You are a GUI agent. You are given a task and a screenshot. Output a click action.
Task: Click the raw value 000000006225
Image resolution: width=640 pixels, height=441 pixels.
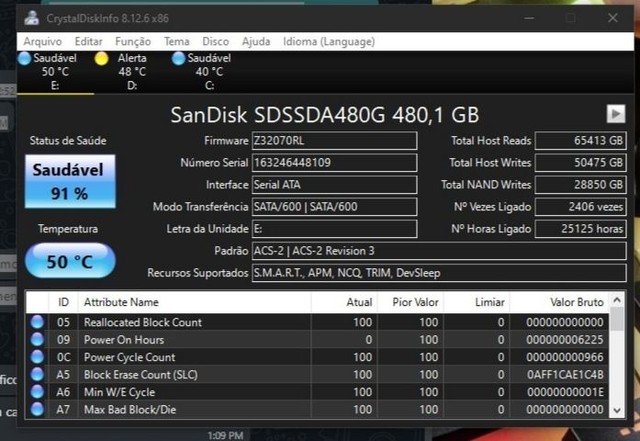coord(565,340)
